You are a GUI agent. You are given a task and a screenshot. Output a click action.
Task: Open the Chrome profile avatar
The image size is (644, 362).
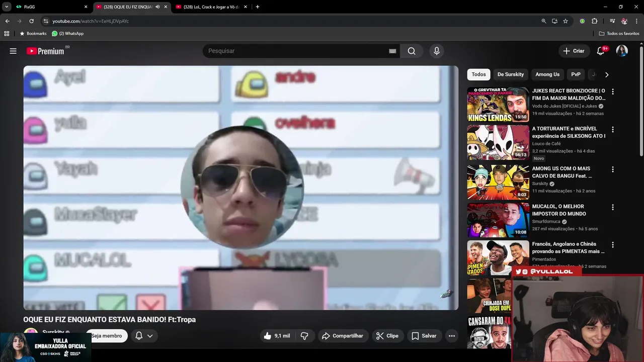[x=624, y=21]
